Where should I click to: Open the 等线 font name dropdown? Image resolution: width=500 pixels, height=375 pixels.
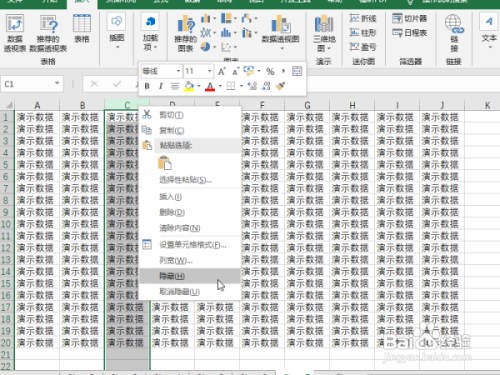178,71
